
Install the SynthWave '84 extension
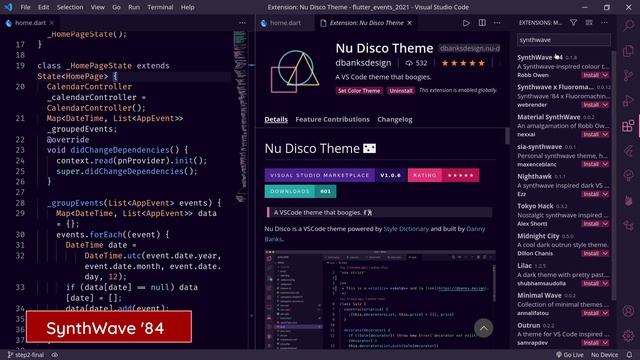[591, 75]
